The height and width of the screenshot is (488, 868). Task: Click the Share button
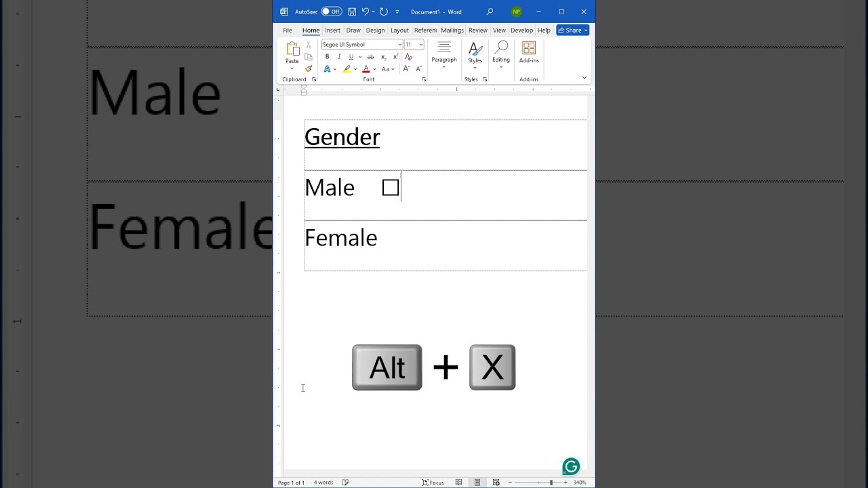tap(573, 30)
